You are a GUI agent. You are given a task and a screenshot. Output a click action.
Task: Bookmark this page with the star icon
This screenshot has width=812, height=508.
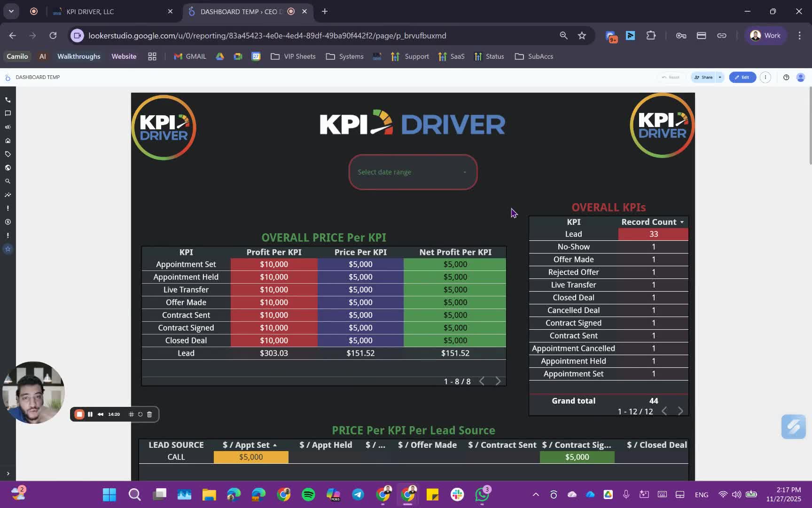[x=582, y=36]
